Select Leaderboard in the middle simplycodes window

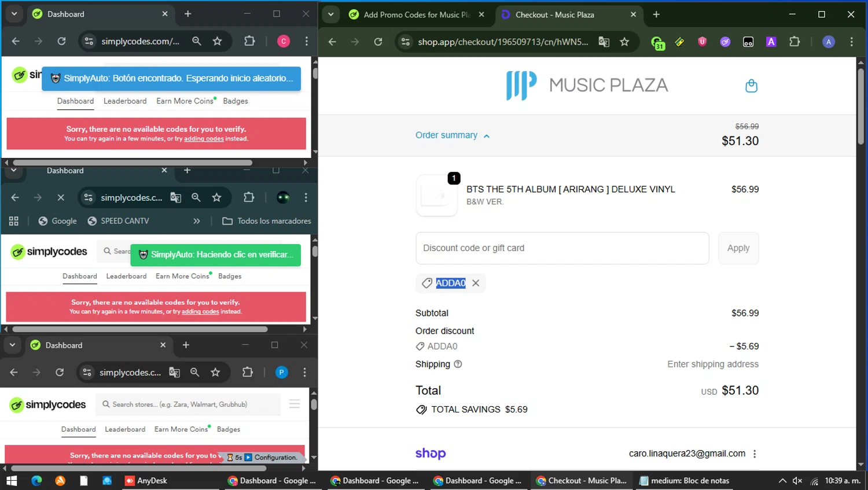click(x=126, y=276)
